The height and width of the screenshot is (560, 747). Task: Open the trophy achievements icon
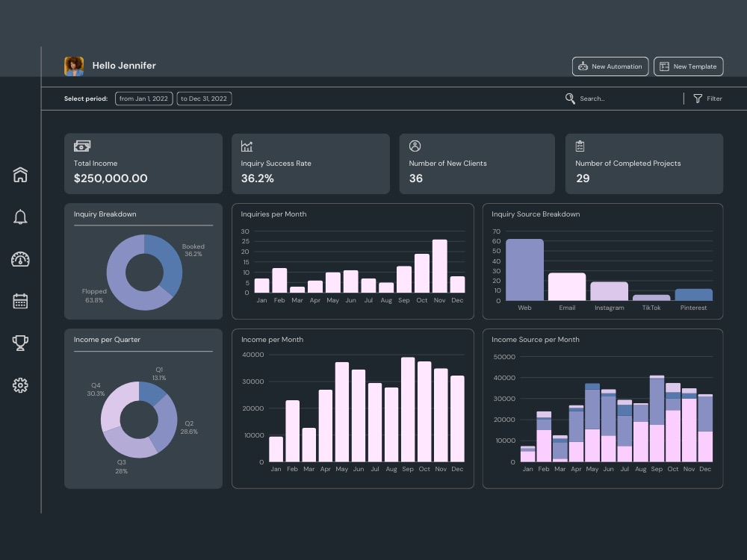(x=20, y=343)
